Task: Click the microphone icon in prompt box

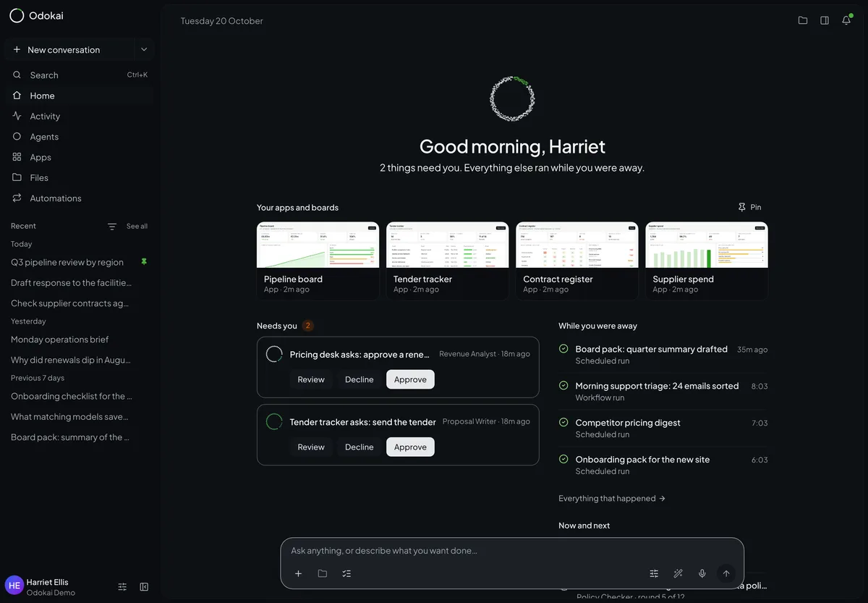Action: (x=702, y=573)
